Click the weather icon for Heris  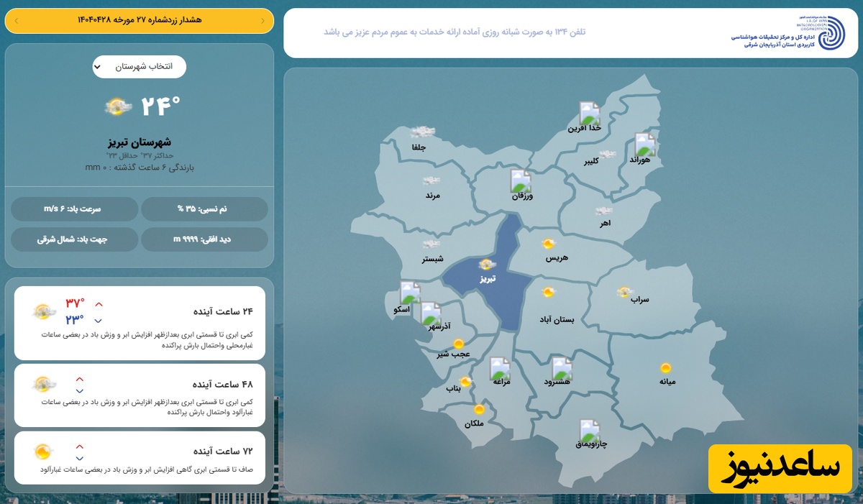pos(549,244)
